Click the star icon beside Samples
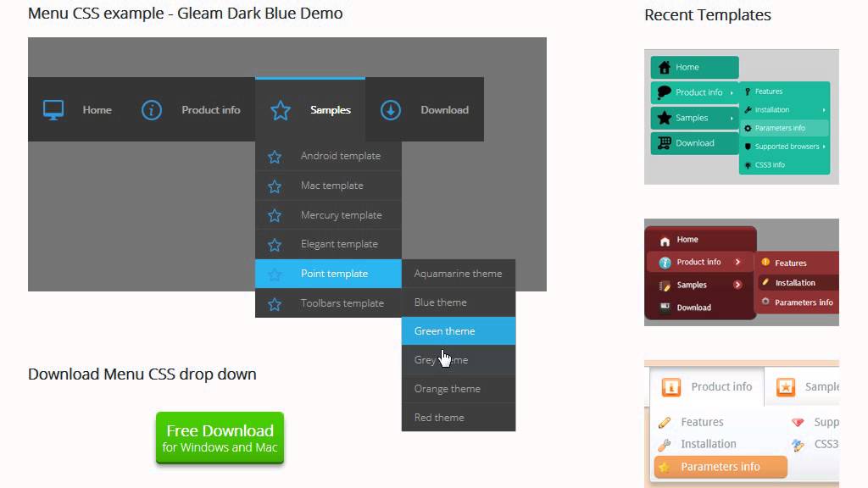The width and height of the screenshot is (868, 488). click(x=280, y=110)
